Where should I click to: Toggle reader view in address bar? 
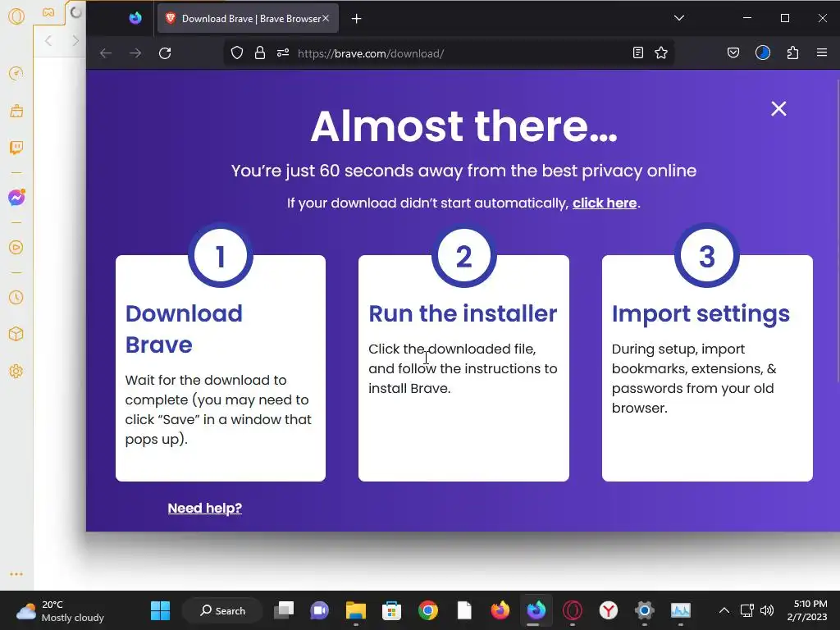coord(637,53)
